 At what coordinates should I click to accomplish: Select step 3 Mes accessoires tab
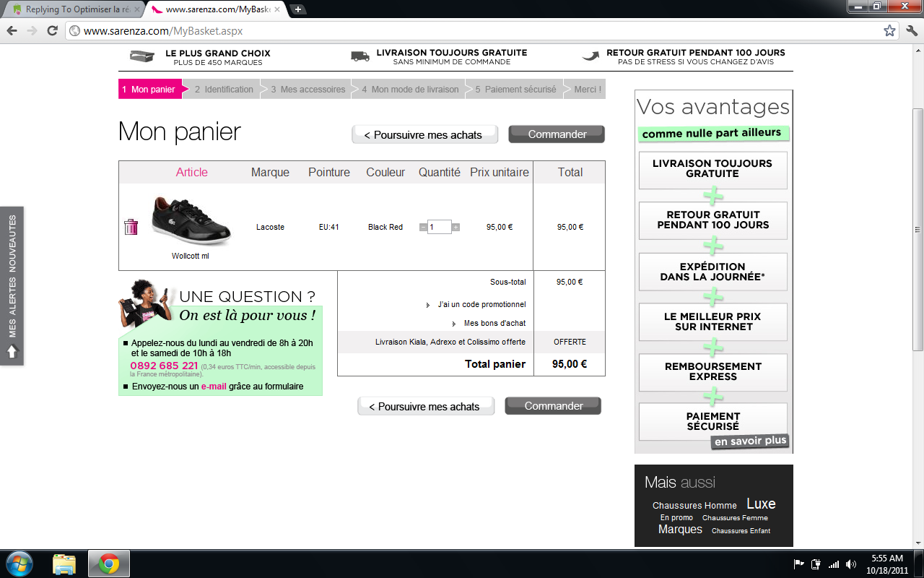(308, 90)
